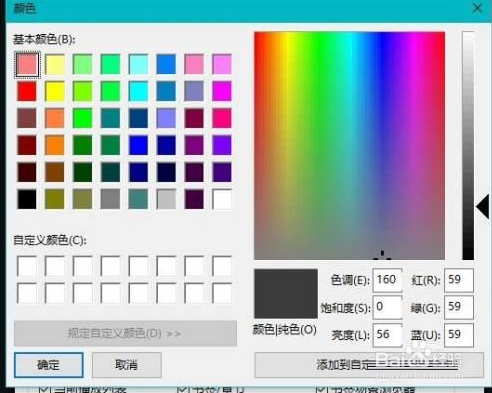Pick the bright cyan basic color swatch

pos(138,91)
